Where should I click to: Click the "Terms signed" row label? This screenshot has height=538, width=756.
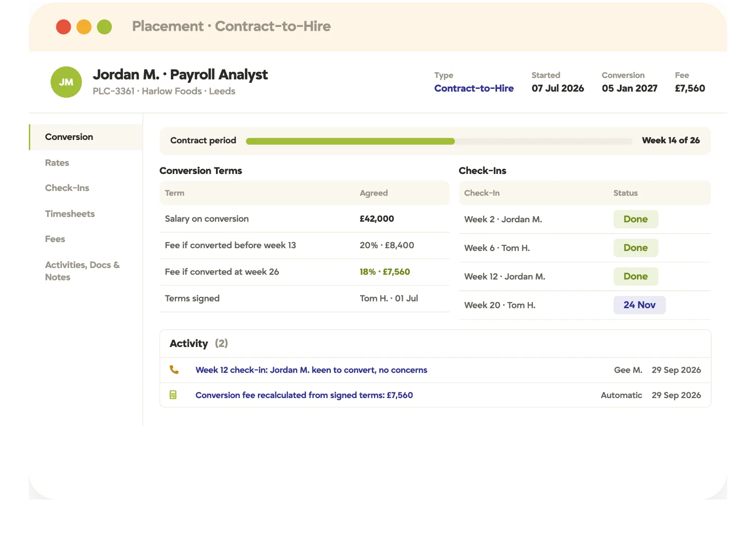pyautogui.click(x=192, y=298)
